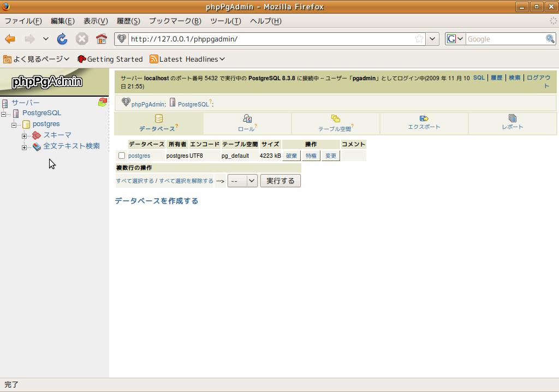Image resolution: width=559 pixels, height=392 pixels.
Task: Open the home page icon
Action: click(x=102, y=39)
